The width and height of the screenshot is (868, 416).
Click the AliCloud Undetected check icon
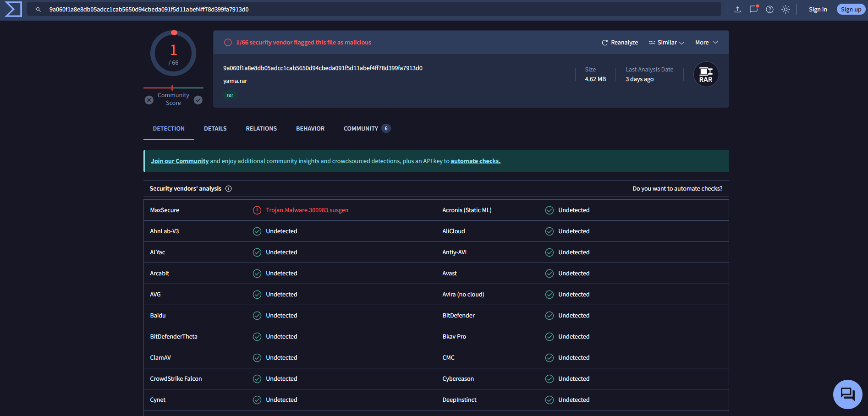(549, 231)
